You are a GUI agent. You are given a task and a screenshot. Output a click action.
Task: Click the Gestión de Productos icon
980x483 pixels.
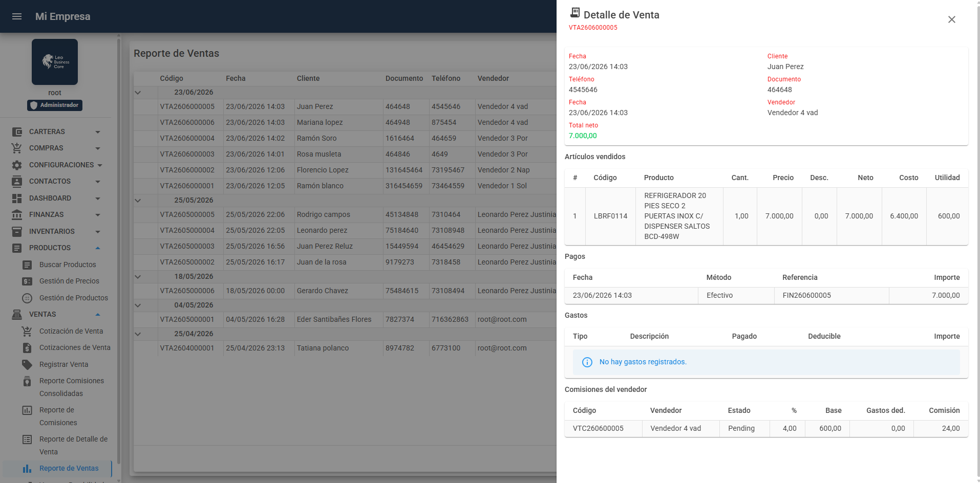pyautogui.click(x=27, y=298)
